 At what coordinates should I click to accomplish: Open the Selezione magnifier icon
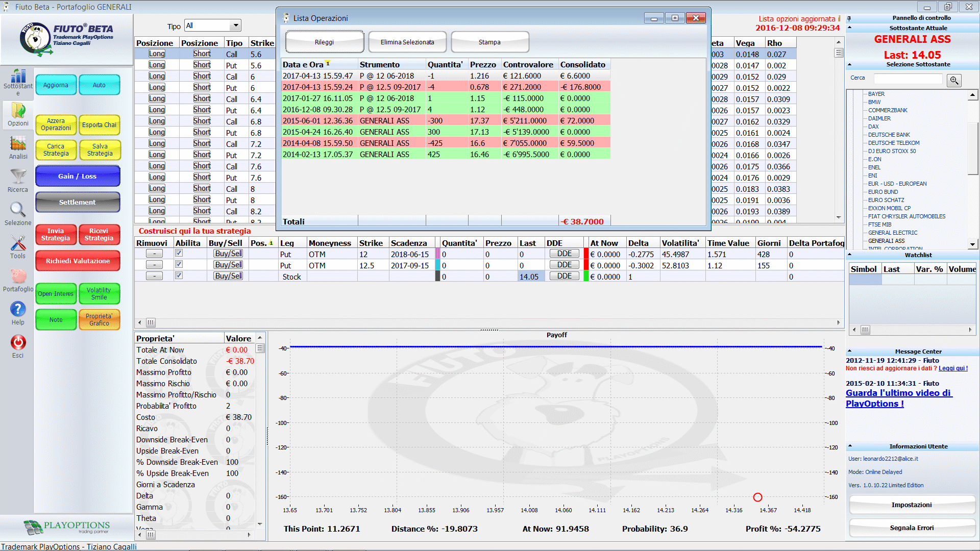(x=18, y=210)
